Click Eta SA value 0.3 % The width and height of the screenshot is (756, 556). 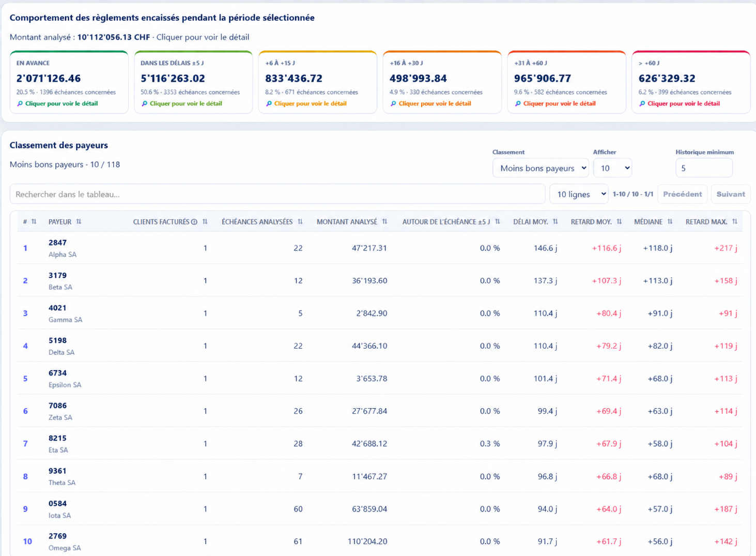pyautogui.click(x=490, y=444)
